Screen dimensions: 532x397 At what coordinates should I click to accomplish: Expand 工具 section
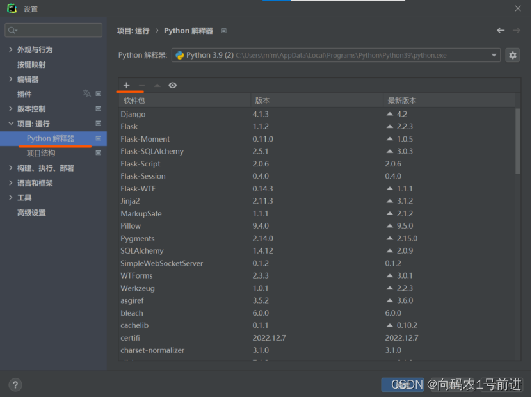pyautogui.click(x=10, y=197)
